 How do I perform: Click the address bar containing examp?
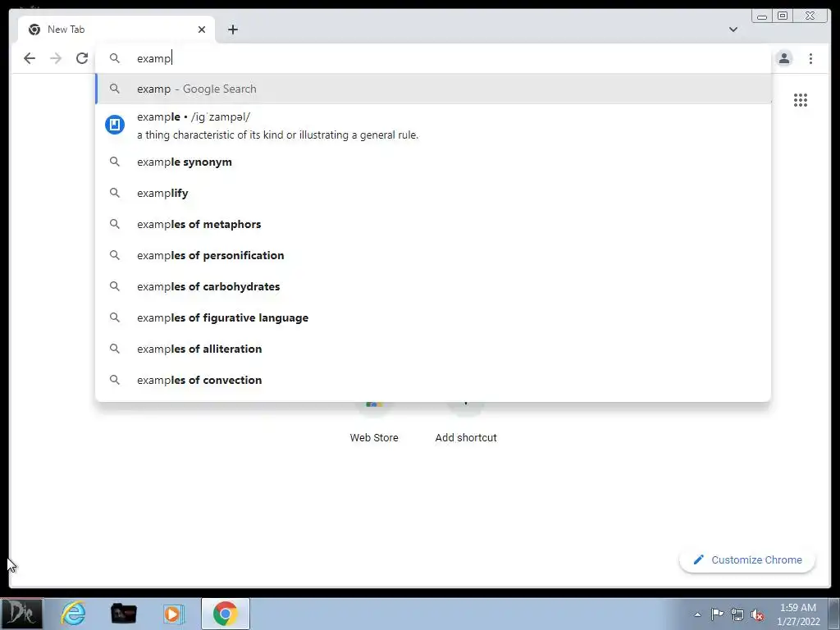coord(433,58)
